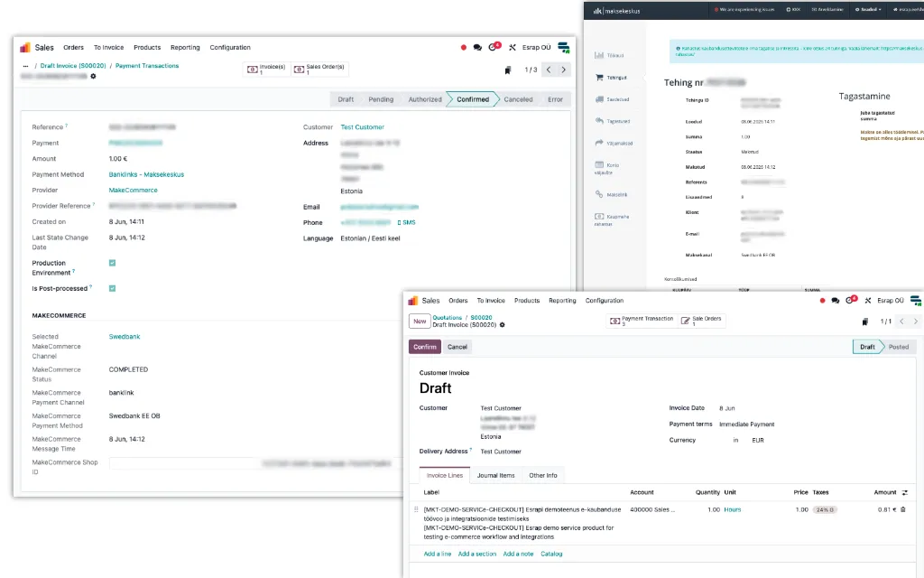Open Reporting menu in Payment Transactions window

(185, 48)
